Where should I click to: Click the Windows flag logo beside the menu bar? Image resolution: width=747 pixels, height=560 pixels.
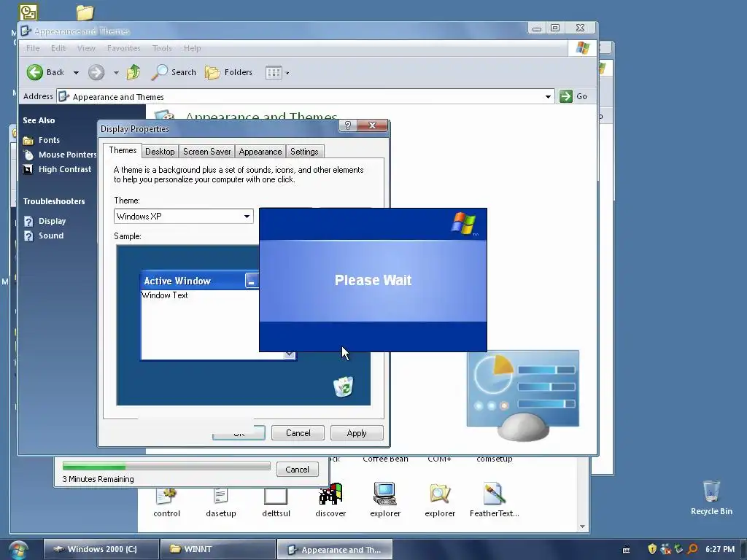point(582,48)
